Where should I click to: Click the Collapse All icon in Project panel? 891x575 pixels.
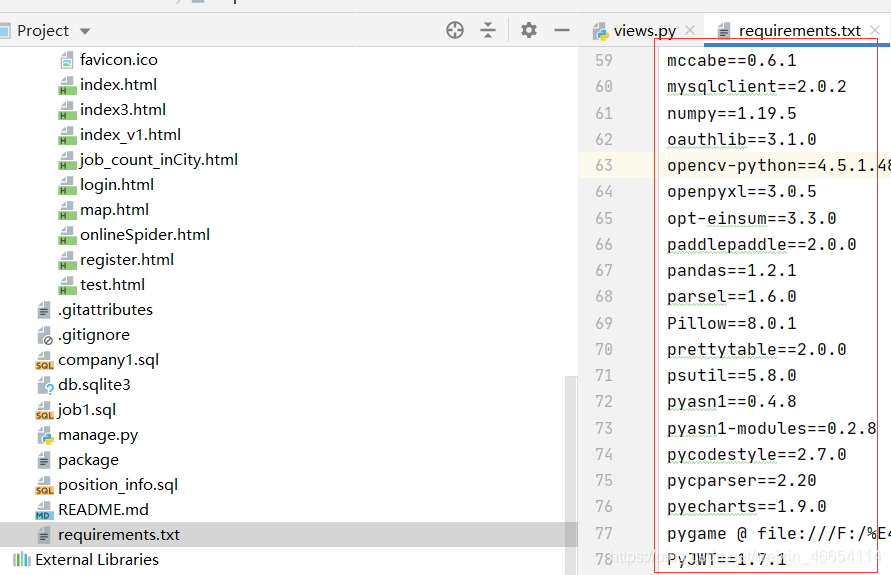point(488,30)
